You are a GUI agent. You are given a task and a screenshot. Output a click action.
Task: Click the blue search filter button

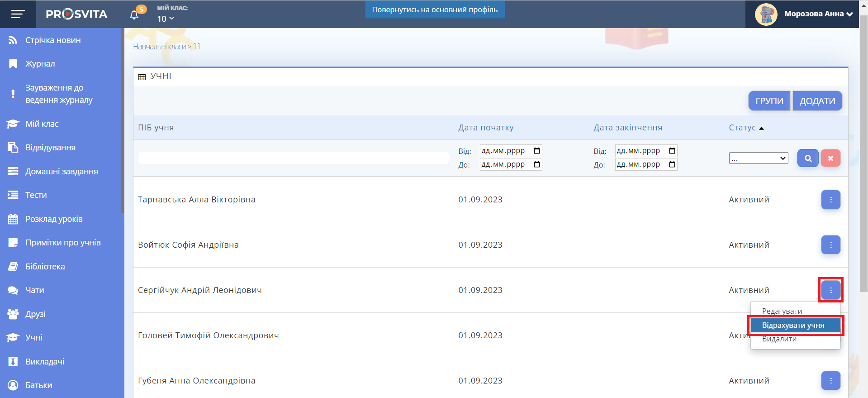coord(808,158)
